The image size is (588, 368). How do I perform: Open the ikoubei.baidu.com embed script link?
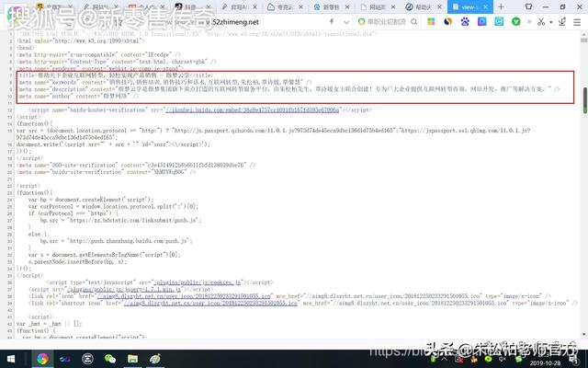pos(252,109)
